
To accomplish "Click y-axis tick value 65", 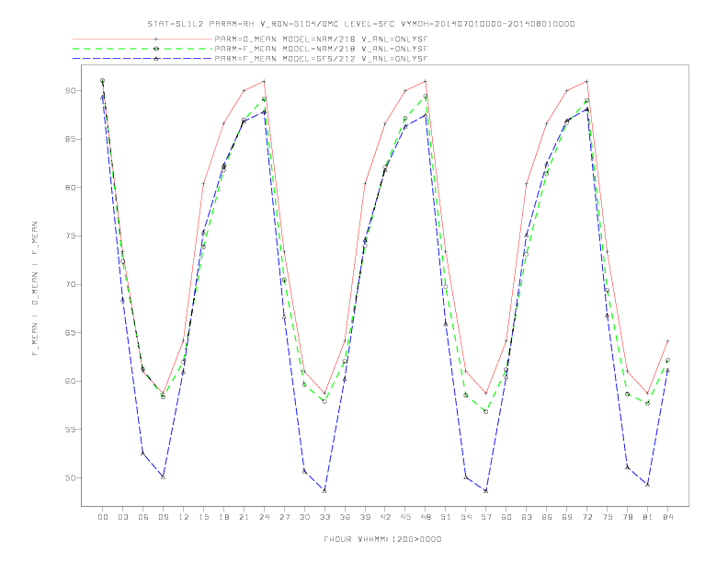I will (x=70, y=333).
